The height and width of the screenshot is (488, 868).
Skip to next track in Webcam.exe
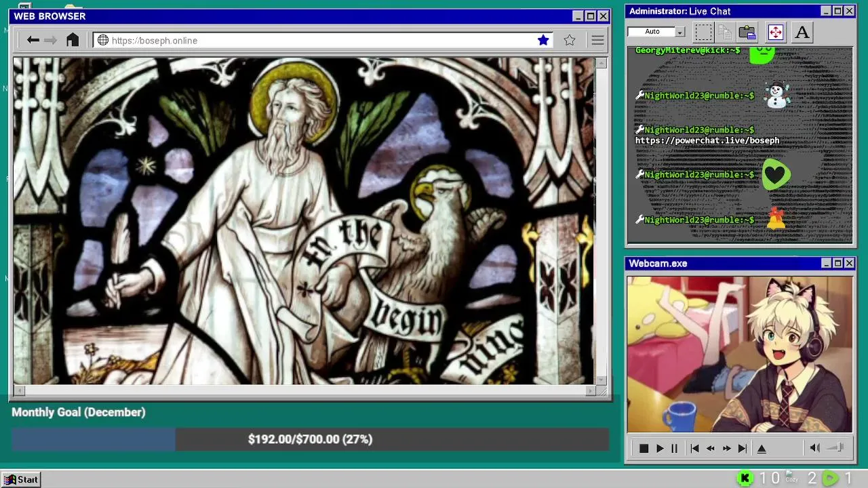click(x=743, y=448)
